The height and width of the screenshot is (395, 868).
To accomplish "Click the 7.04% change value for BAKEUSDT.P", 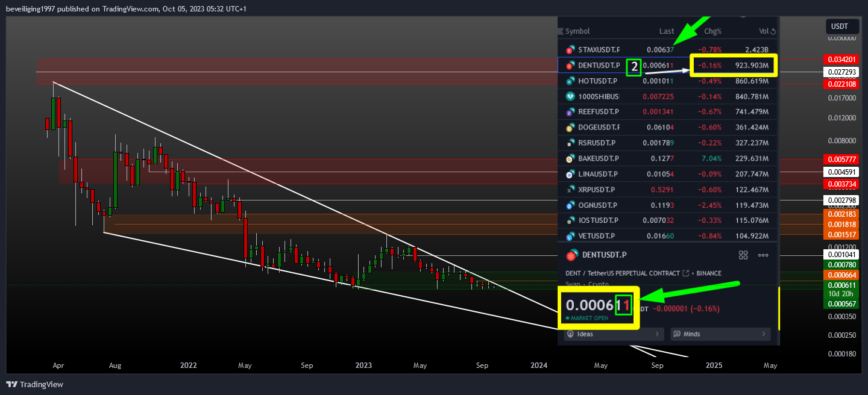I will [711, 159].
